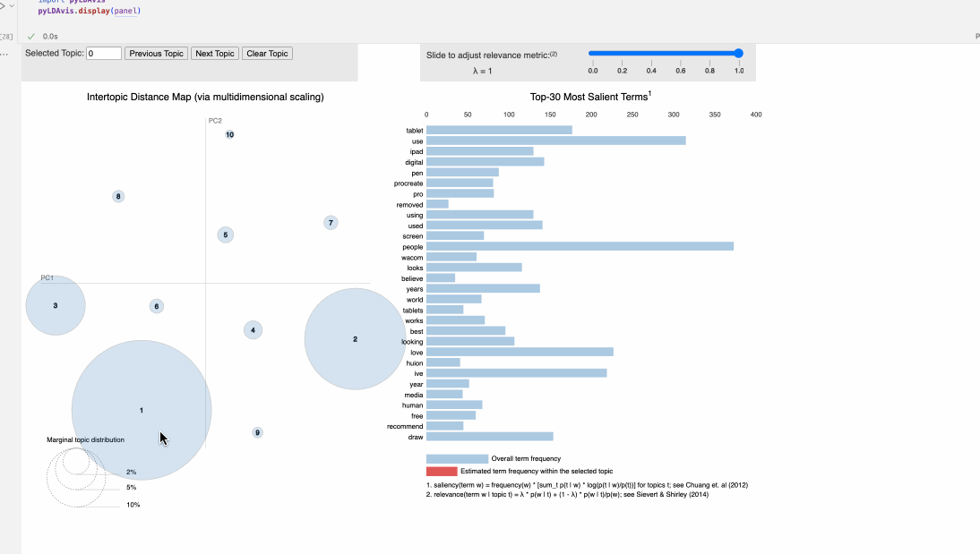The image size is (980, 554).
Task: Select topic circle 5
Action: pos(226,234)
